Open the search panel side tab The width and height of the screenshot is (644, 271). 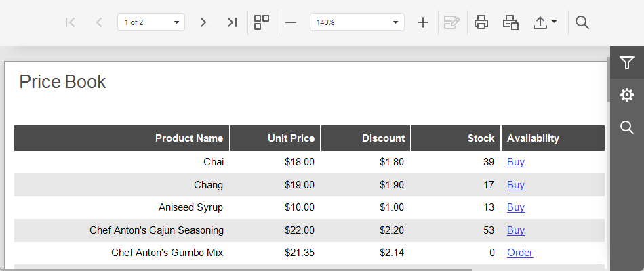click(x=627, y=127)
